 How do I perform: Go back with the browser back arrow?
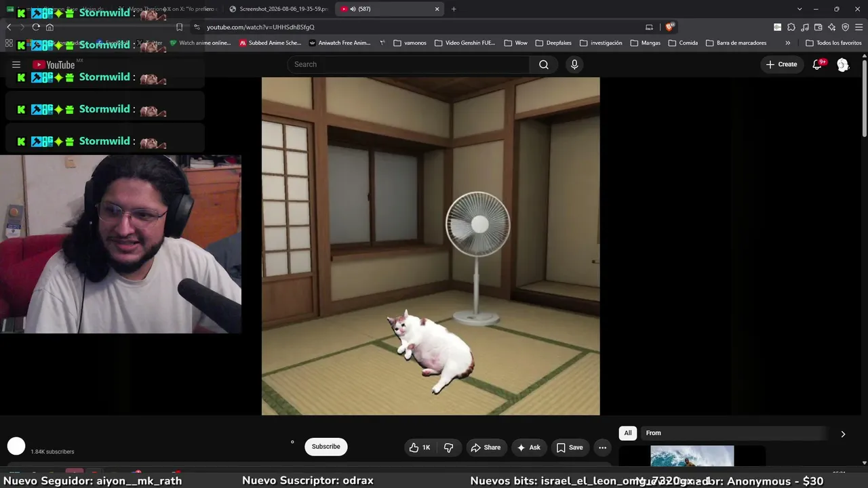[x=9, y=27]
